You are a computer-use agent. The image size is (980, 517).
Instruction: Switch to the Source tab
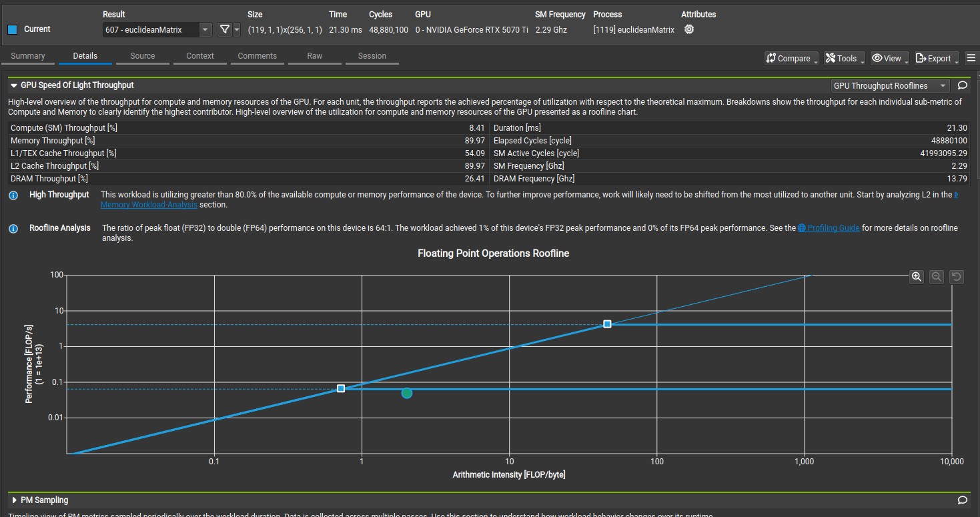[142, 56]
